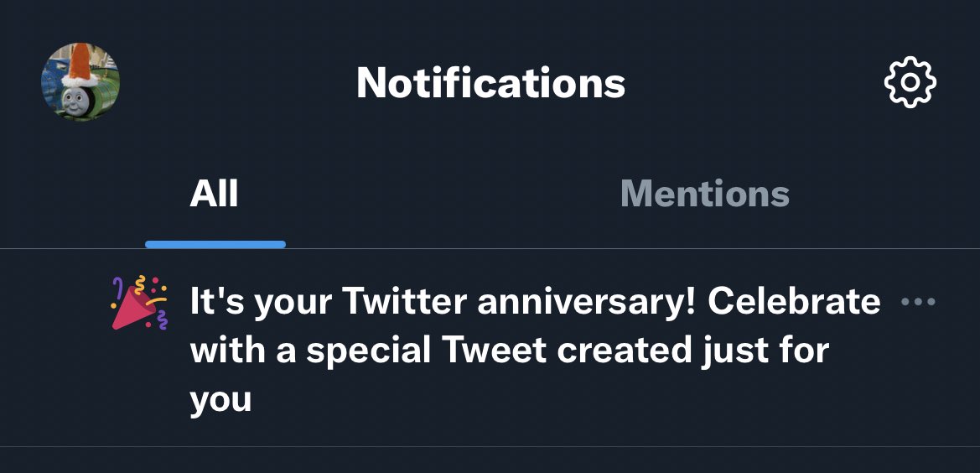The image size is (980, 473).
Task: Expand the ellipsis beside 'Celebrate'
Action: pos(918,302)
